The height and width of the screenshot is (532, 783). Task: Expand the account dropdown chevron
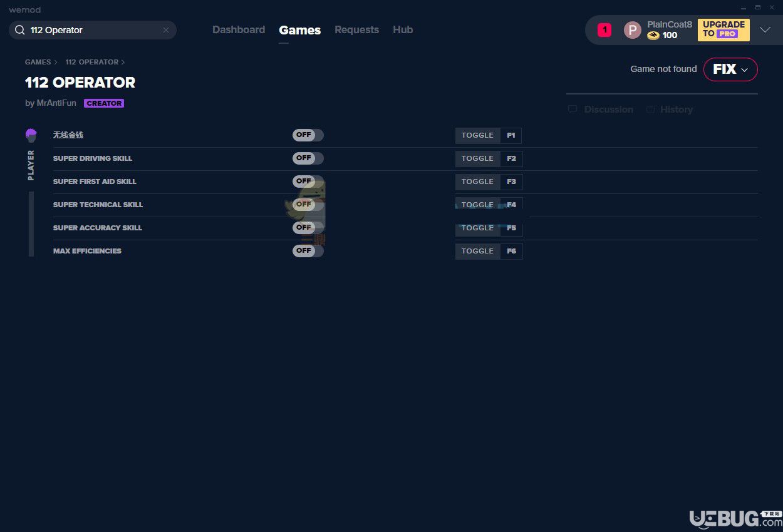(x=765, y=30)
